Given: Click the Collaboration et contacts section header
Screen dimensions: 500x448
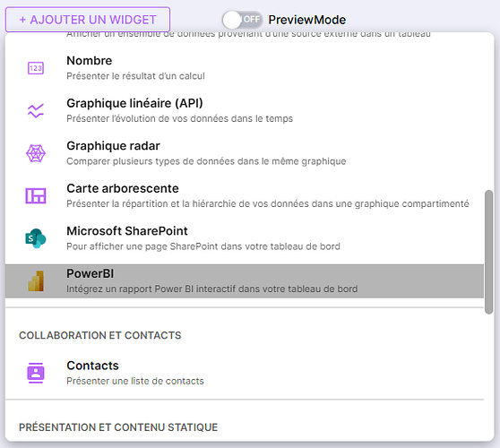Looking at the screenshot, I should tap(100, 335).
